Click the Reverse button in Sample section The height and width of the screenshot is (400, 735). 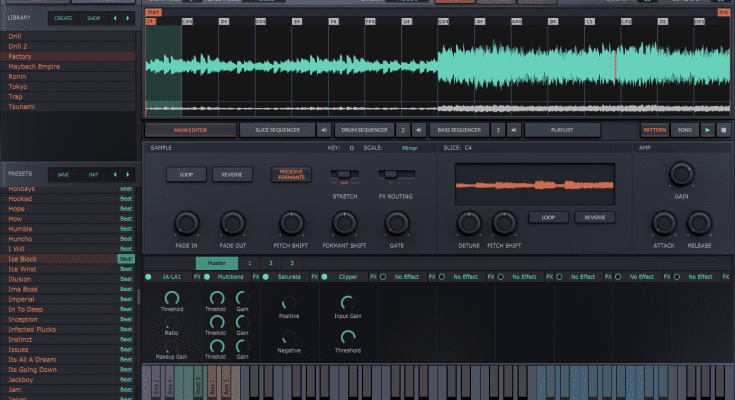[231, 174]
